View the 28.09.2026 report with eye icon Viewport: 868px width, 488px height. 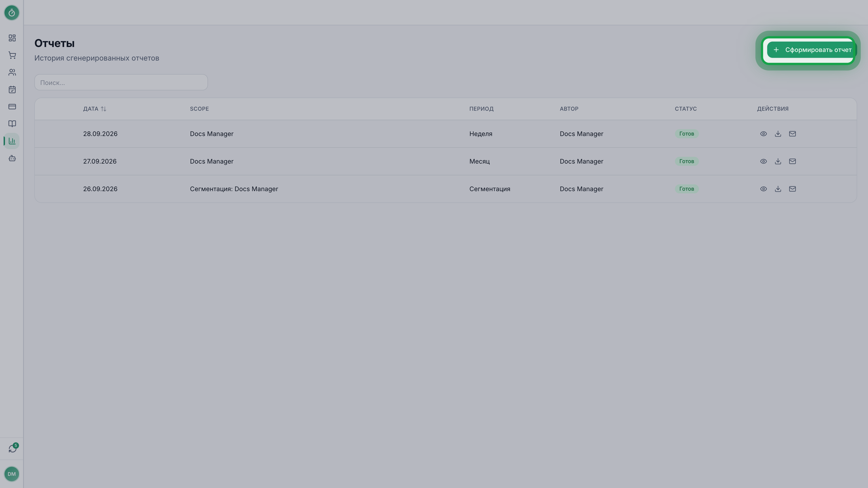763,134
